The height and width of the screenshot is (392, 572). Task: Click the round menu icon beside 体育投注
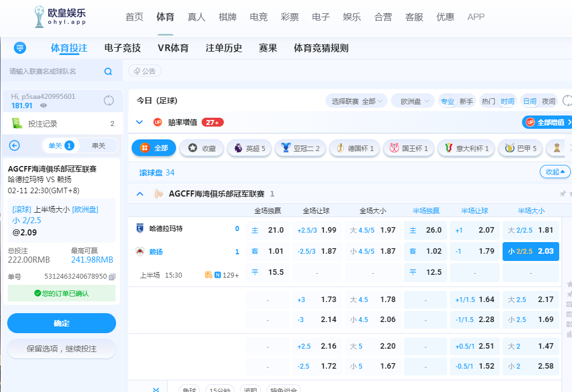tap(21, 48)
